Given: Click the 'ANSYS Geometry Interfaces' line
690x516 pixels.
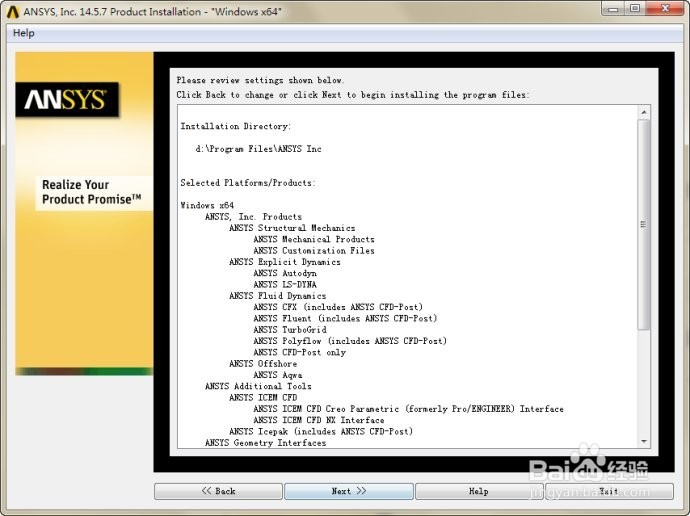Looking at the screenshot, I should [265, 443].
